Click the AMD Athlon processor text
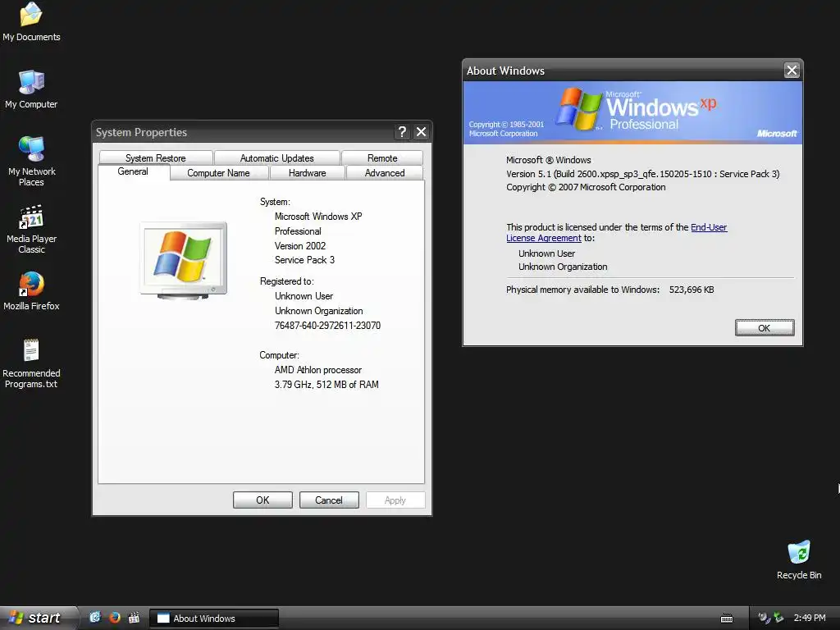This screenshot has width=840, height=630. click(317, 370)
